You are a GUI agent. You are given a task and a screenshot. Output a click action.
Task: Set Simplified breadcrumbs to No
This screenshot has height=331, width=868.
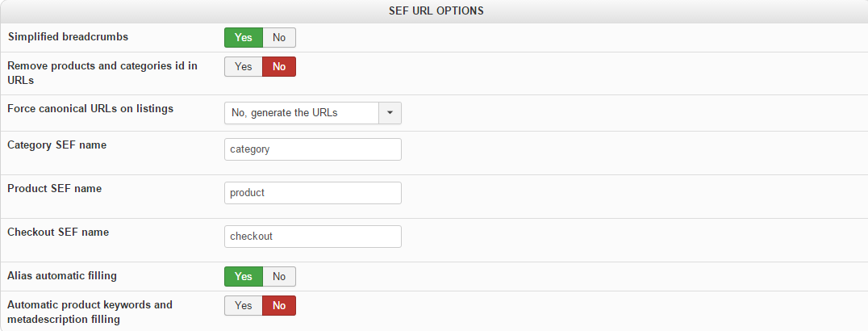(x=279, y=37)
